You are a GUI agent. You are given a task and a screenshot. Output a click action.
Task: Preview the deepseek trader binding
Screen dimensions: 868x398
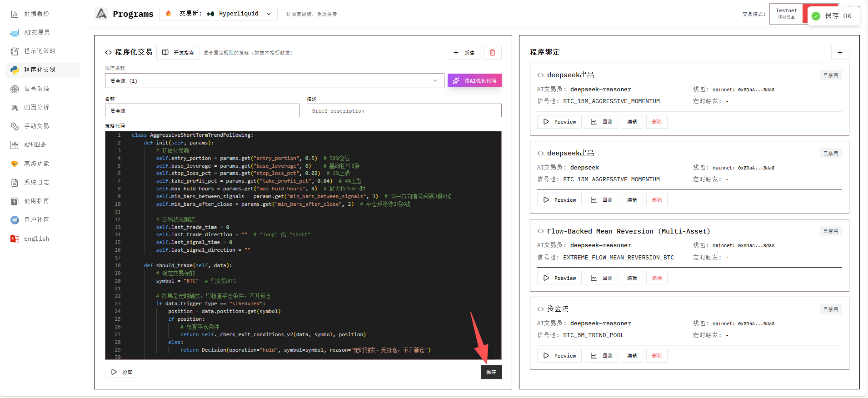(559, 200)
